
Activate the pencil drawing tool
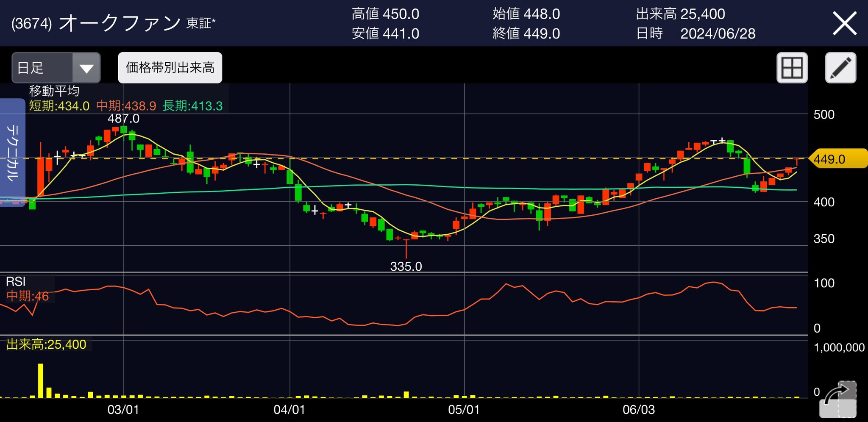tap(840, 68)
